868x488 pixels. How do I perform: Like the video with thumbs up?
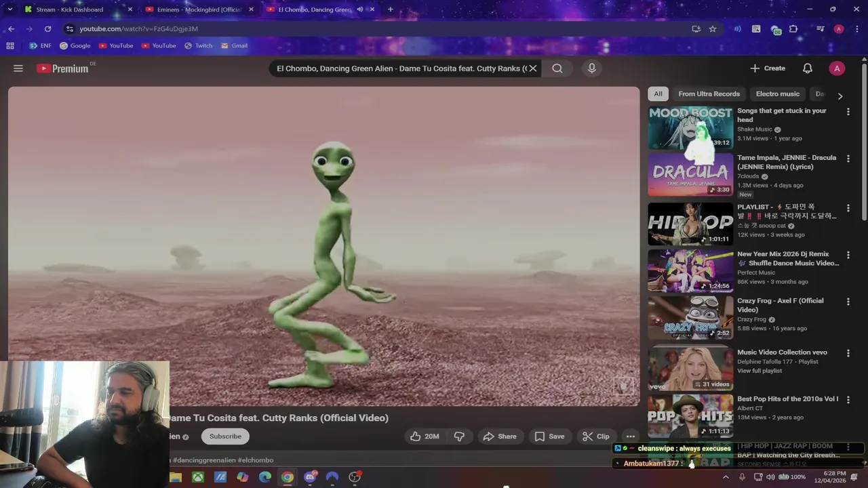point(425,436)
